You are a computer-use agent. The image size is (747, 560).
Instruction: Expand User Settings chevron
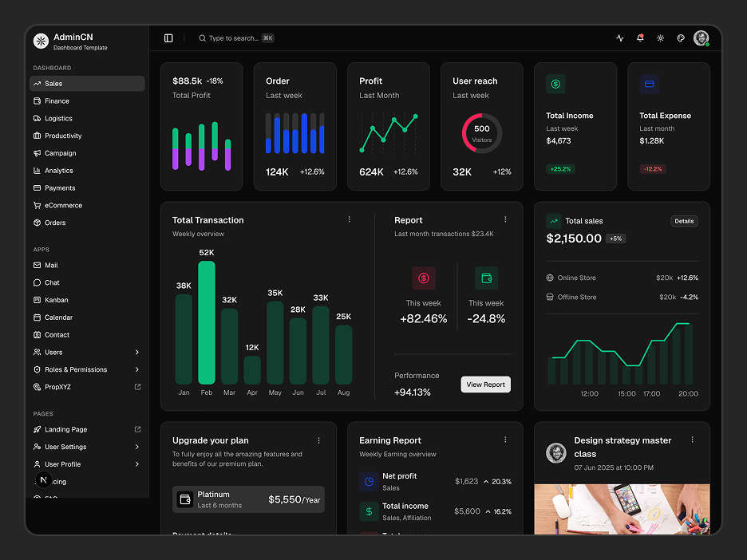137,447
